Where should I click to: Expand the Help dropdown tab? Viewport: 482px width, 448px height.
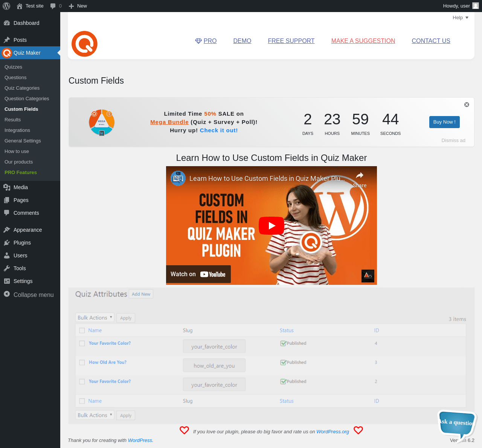461,18
